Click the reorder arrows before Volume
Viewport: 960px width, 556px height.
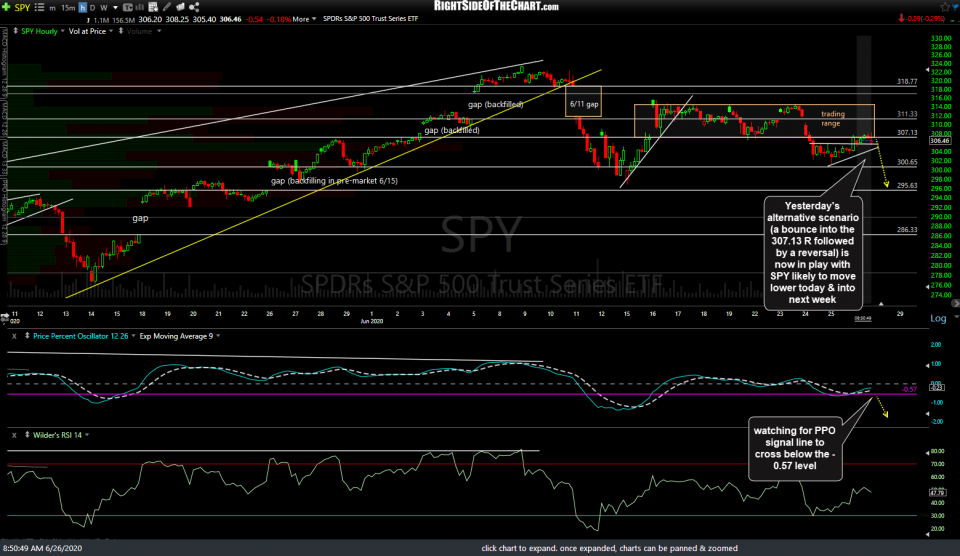121,31
